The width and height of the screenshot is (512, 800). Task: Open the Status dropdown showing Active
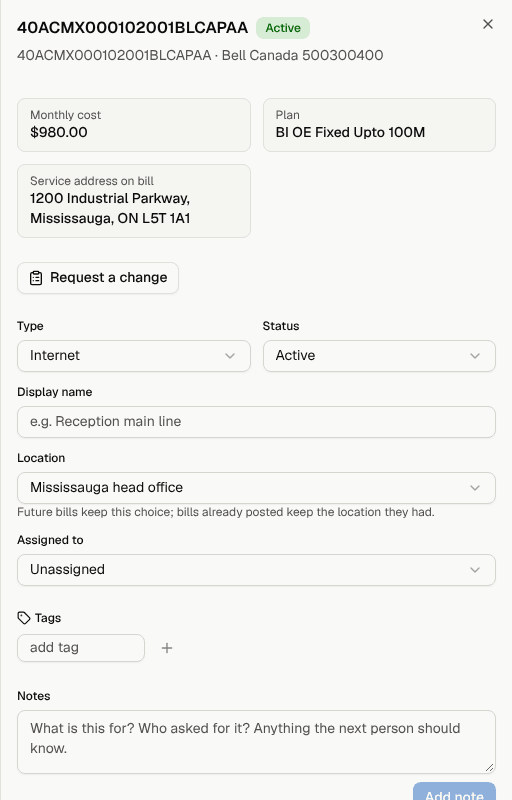coord(379,356)
